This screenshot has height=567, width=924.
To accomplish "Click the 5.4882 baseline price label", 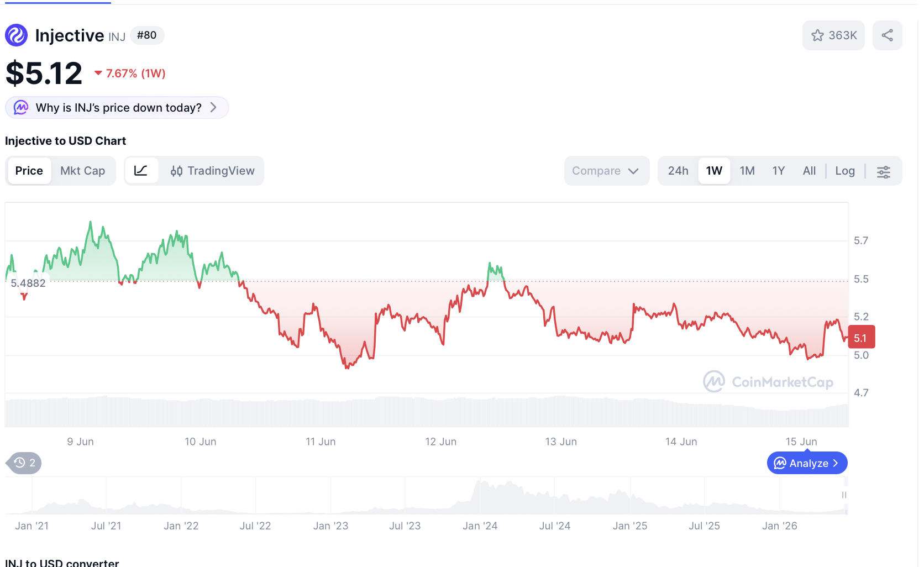I will [28, 283].
